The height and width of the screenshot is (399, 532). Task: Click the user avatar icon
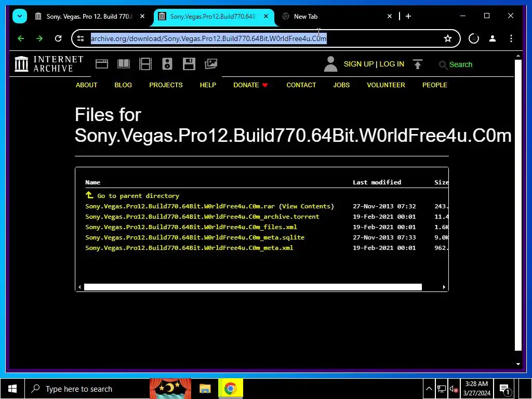coord(330,64)
